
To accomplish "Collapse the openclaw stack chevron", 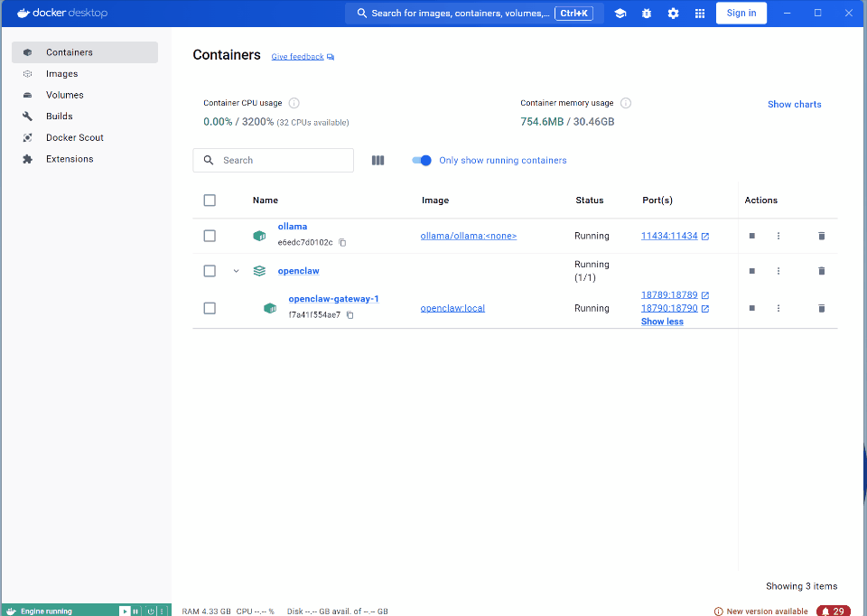I will (x=236, y=271).
